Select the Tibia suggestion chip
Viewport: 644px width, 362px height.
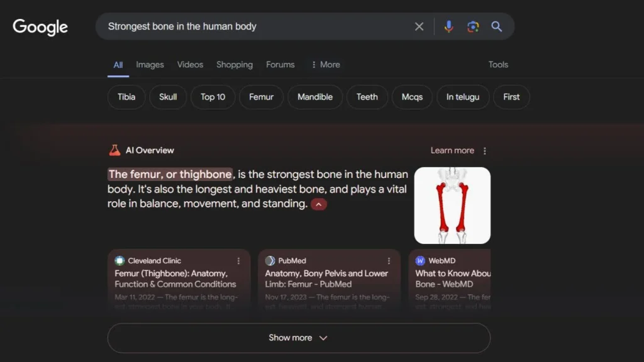coord(126,97)
